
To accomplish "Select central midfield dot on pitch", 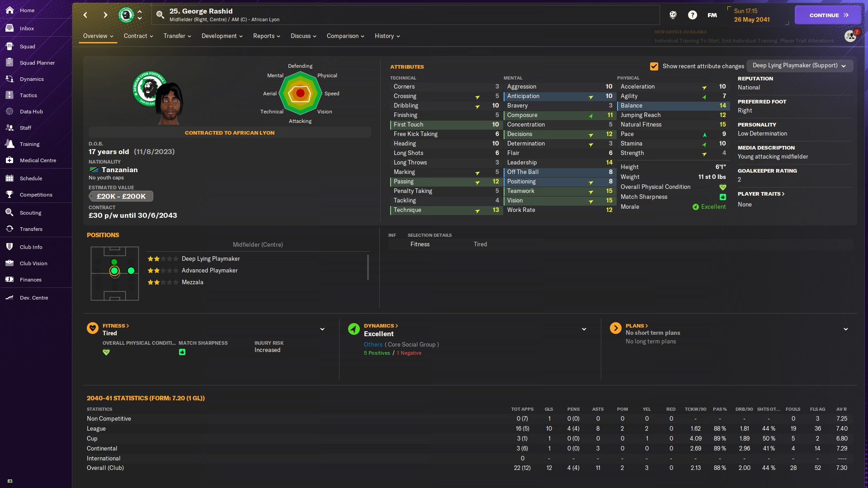I will [114, 271].
